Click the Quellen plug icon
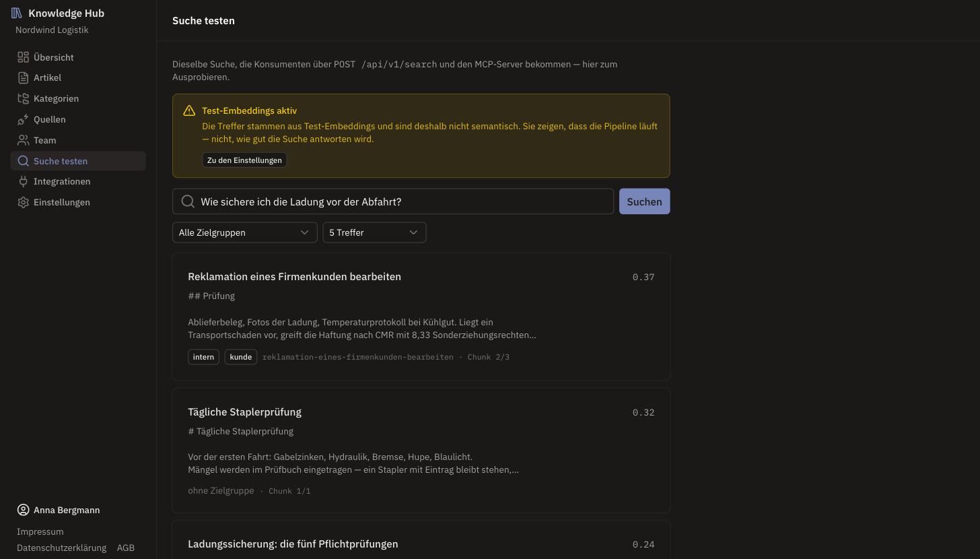 pos(24,119)
